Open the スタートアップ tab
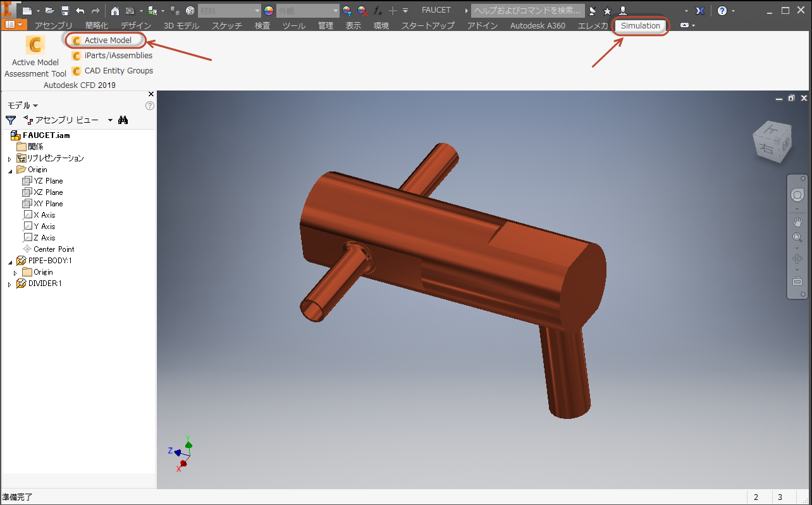 click(428, 26)
